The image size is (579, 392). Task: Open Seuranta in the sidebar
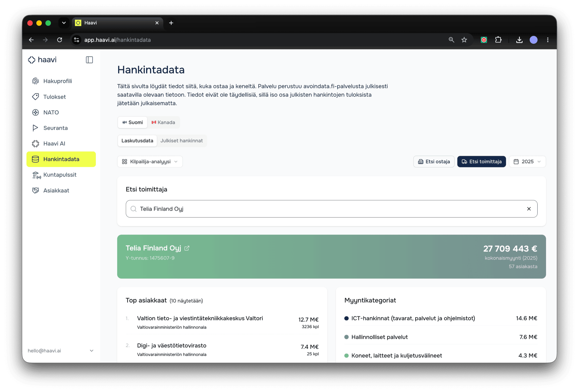pyautogui.click(x=61, y=128)
